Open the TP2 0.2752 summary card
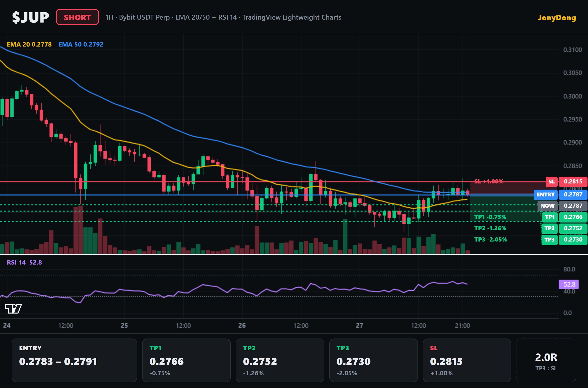The image size is (588, 388). click(x=280, y=360)
